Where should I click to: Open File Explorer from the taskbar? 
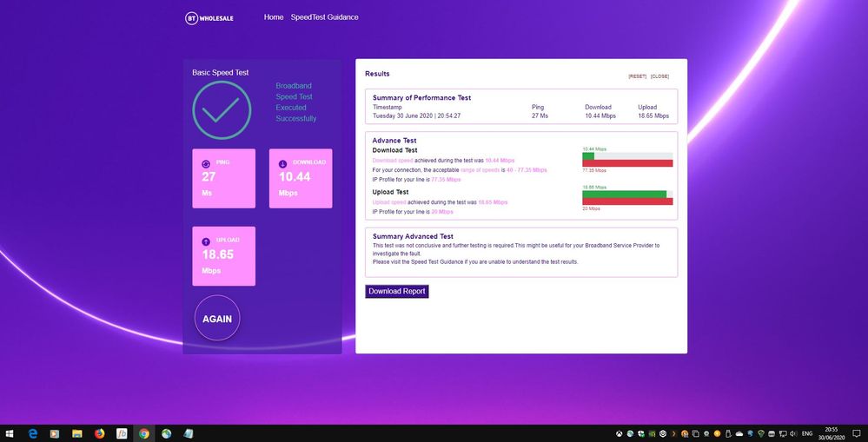pyautogui.click(x=76, y=433)
